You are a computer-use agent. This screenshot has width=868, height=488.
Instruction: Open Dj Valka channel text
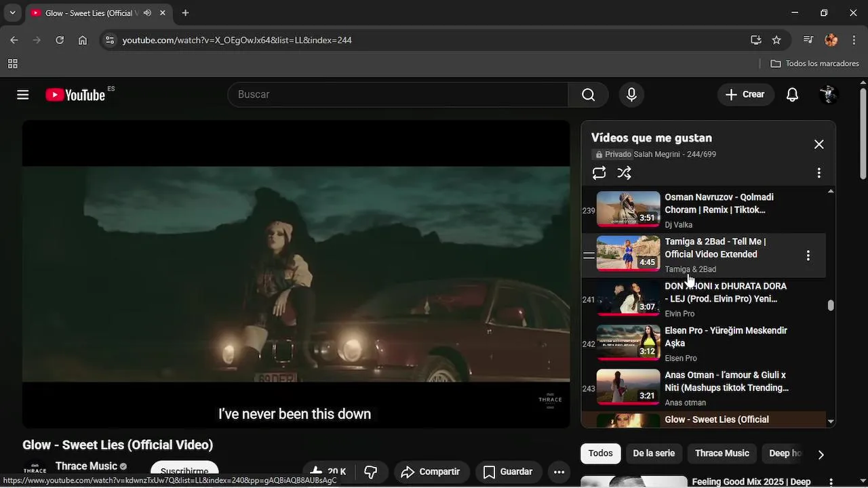(678, 225)
